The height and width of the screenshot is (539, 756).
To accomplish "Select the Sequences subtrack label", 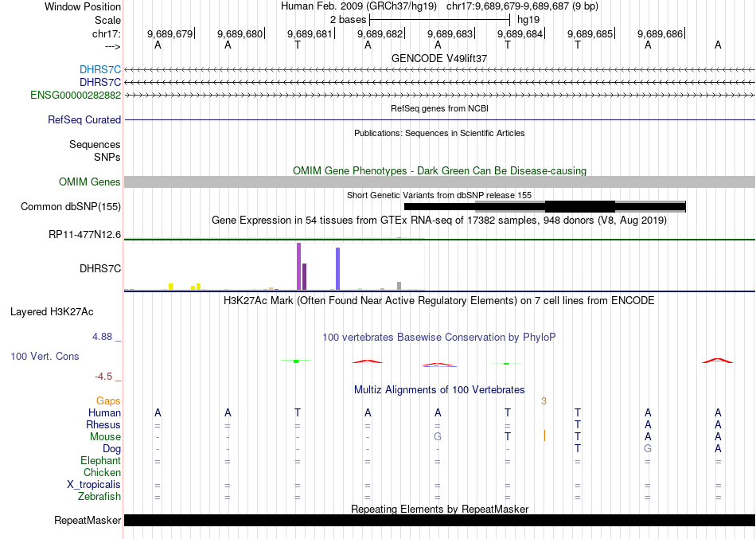I will pos(95,145).
